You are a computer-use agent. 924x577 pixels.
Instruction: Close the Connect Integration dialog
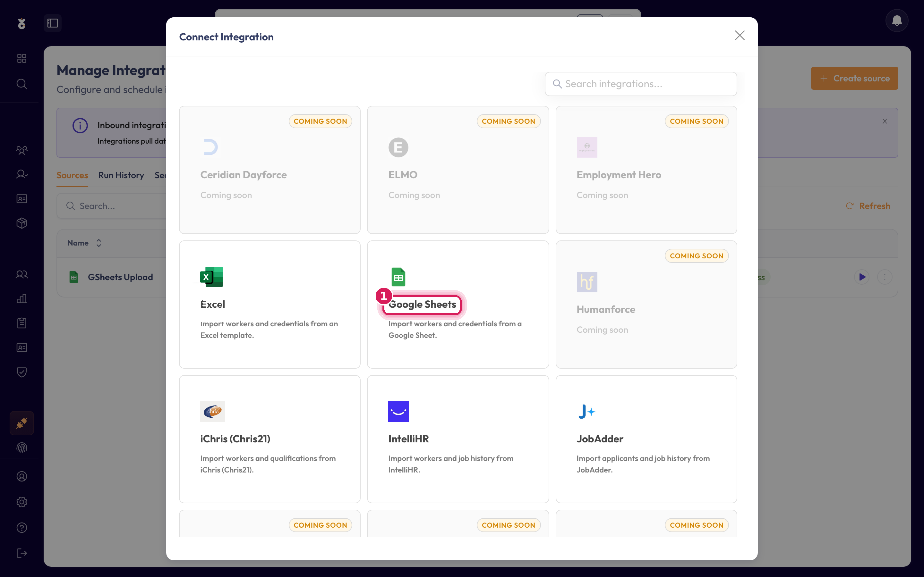pyautogui.click(x=740, y=36)
